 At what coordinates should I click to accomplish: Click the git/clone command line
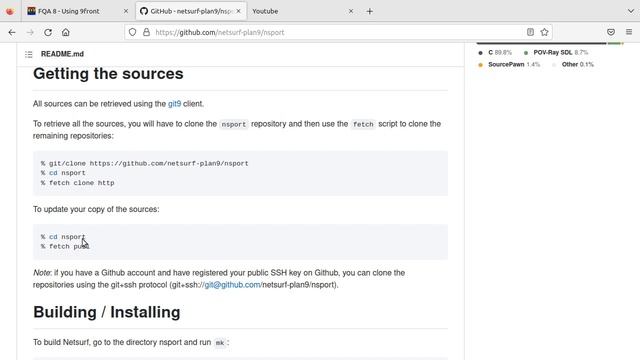[x=144, y=163]
